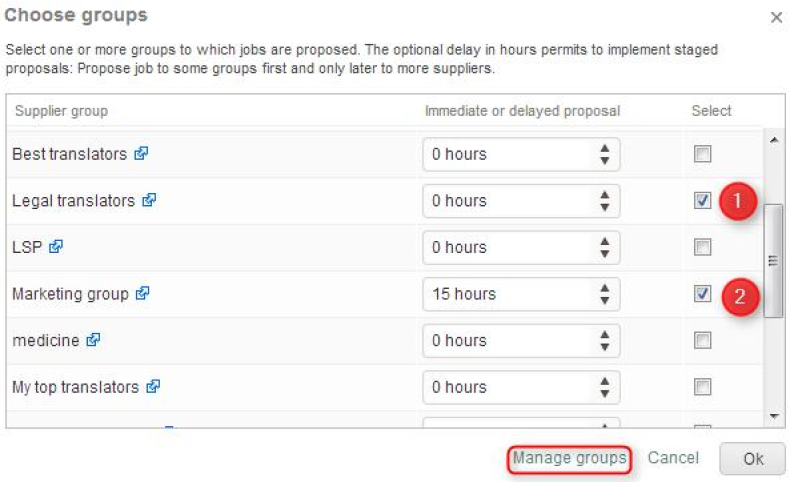This screenshot has height=482, width=790.
Task: Open Legal translators group external link icon
Action: (149, 200)
